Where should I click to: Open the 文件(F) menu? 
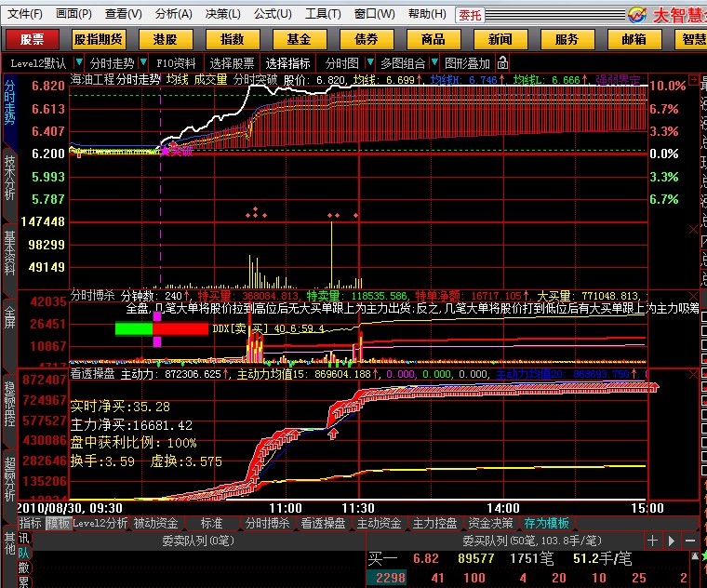pyautogui.click(x=25, y=14)
